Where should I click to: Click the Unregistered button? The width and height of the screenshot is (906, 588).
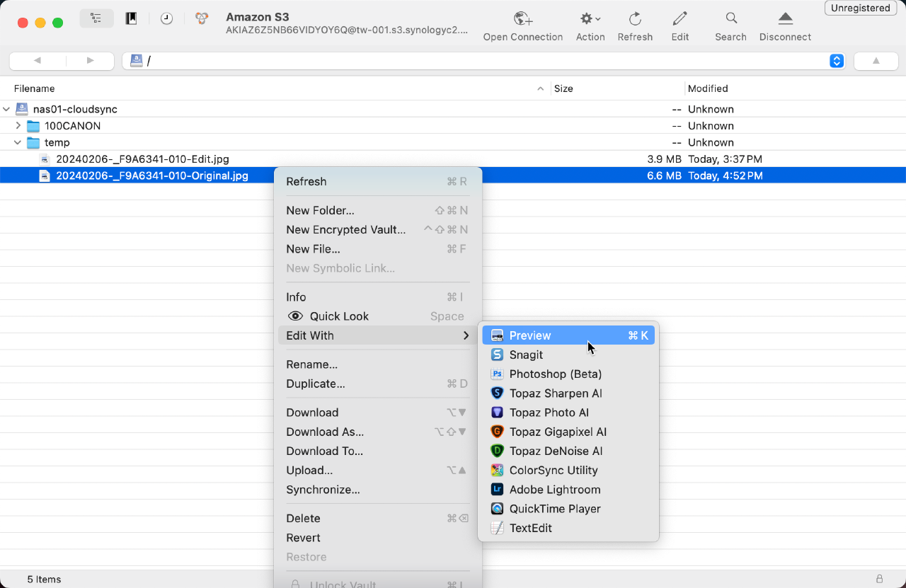click(860, 8)
